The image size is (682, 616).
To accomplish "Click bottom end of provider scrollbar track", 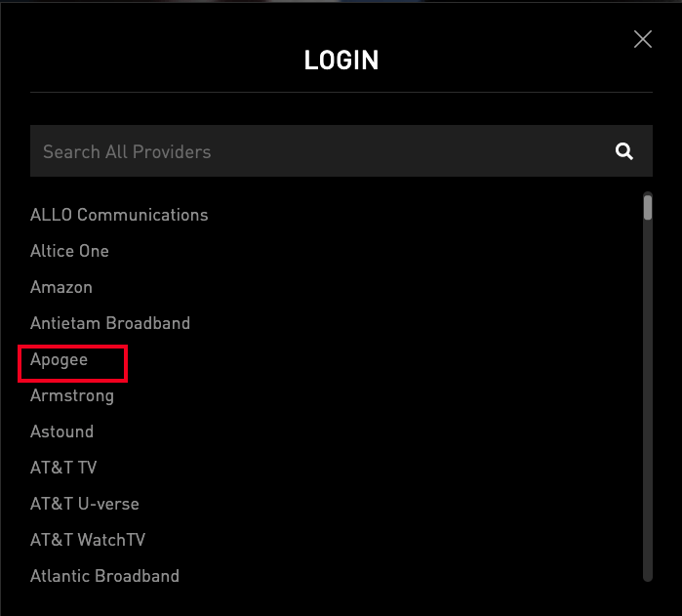I will click(x=648, y=576).
